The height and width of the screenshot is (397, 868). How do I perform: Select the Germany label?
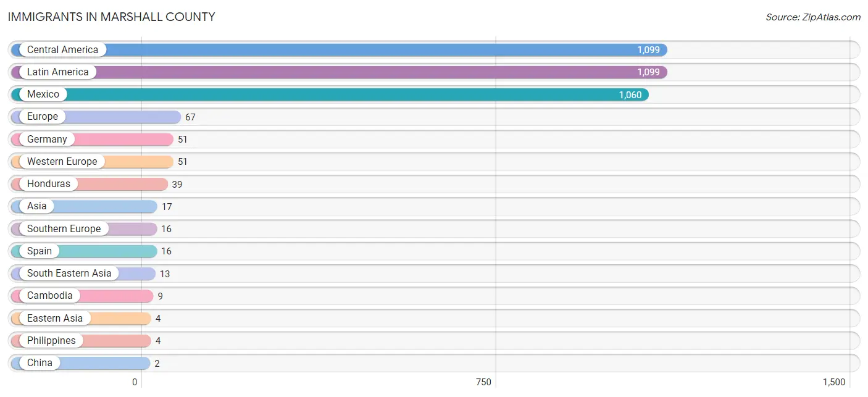[x=47, y=139]
